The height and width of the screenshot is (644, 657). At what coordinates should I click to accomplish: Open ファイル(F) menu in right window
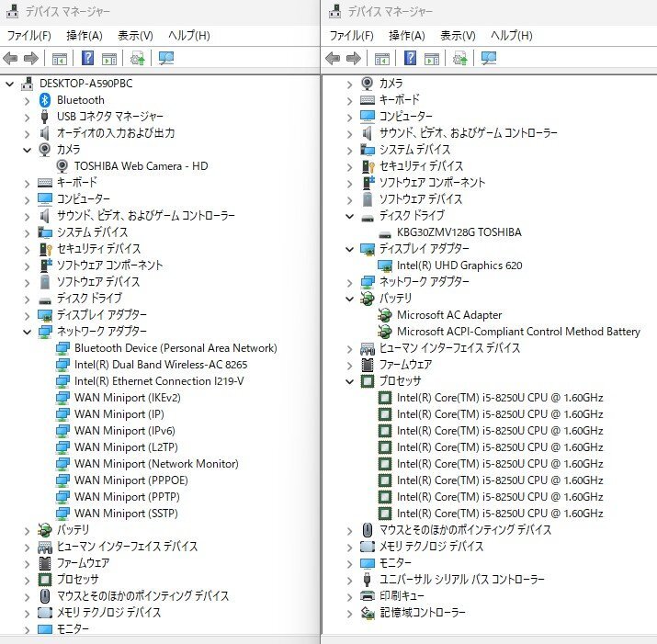point(352,36)
